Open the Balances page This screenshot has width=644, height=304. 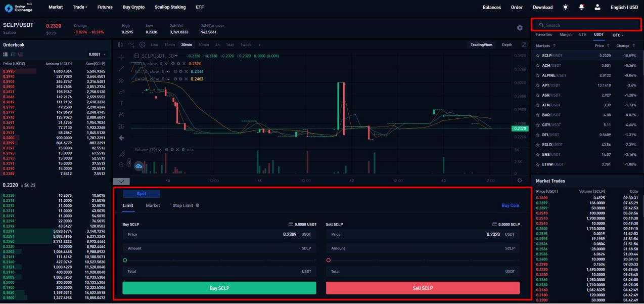coord(491,7)
